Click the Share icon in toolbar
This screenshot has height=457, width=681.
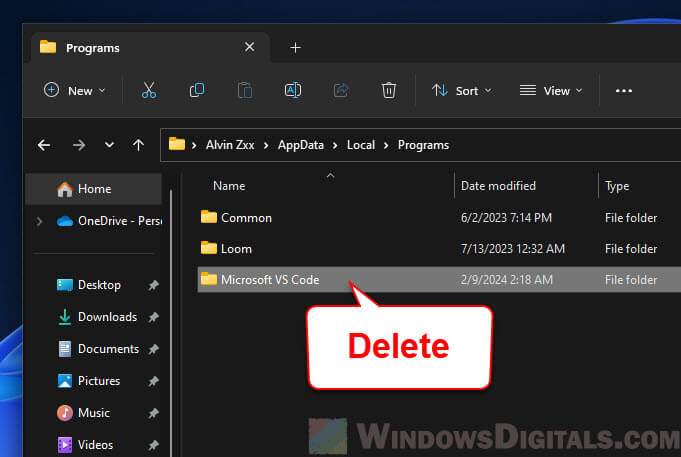tap(341, 90)
